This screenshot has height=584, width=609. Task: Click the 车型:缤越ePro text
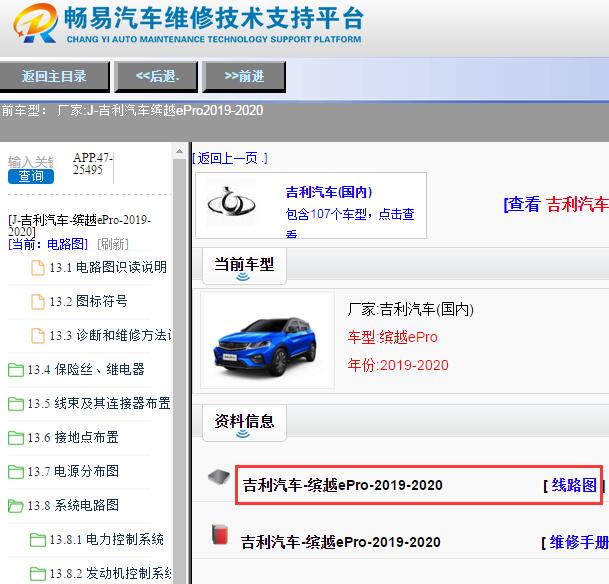click(393, 337)
